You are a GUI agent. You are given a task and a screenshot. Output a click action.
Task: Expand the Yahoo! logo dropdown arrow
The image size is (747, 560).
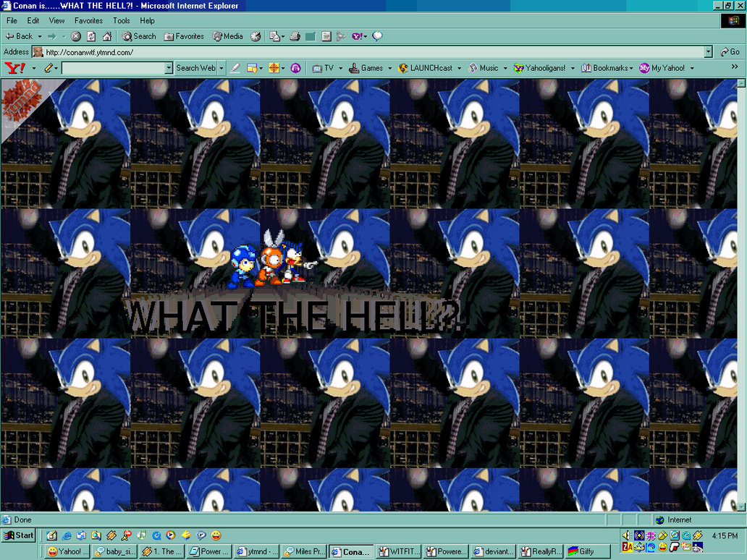click(x=34, y=68)
